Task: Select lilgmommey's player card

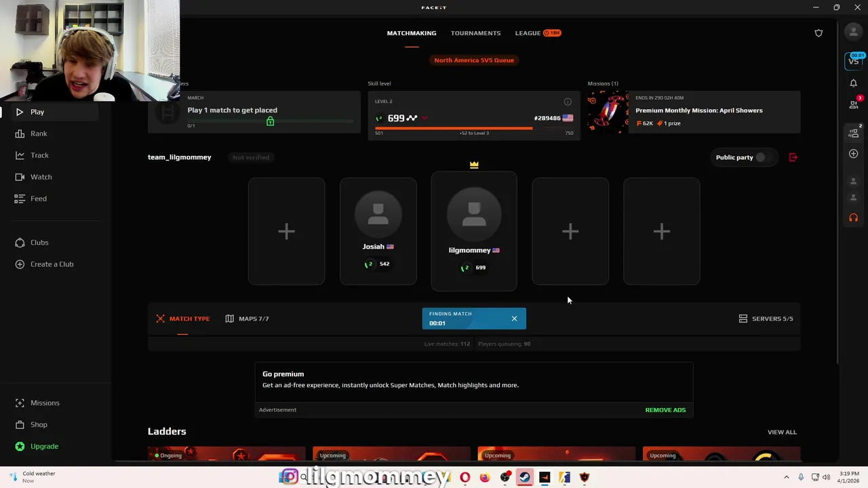Action: tap(474, 231)
